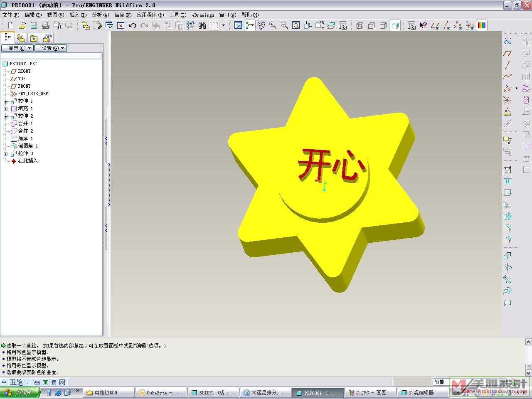Switch to 外观编辑器 taskbar window

(x=423, y=393)
